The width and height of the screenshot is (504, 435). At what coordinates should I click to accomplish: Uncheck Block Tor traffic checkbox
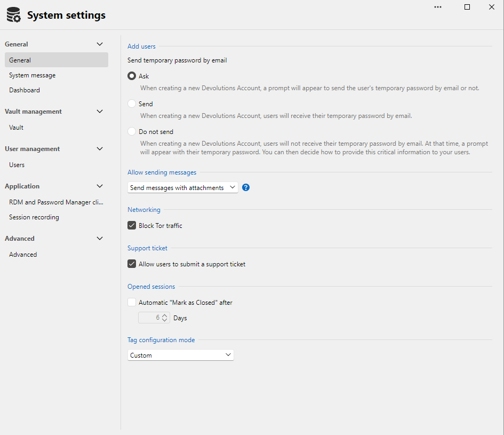(131, 225)
